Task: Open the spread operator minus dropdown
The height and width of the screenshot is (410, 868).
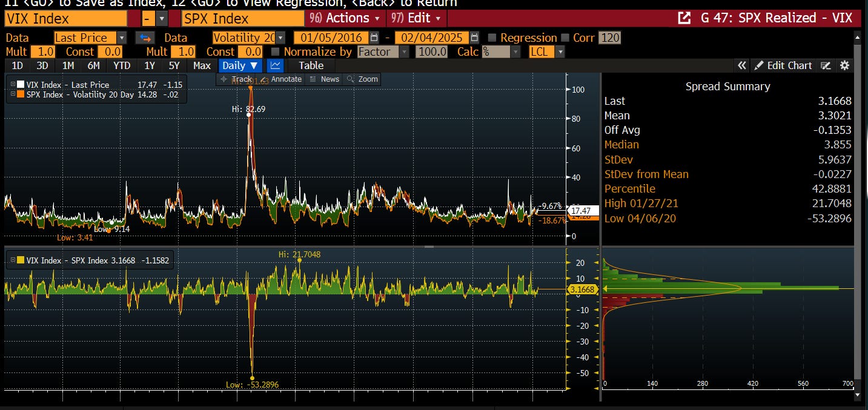Action: click(x=162, y=18)
